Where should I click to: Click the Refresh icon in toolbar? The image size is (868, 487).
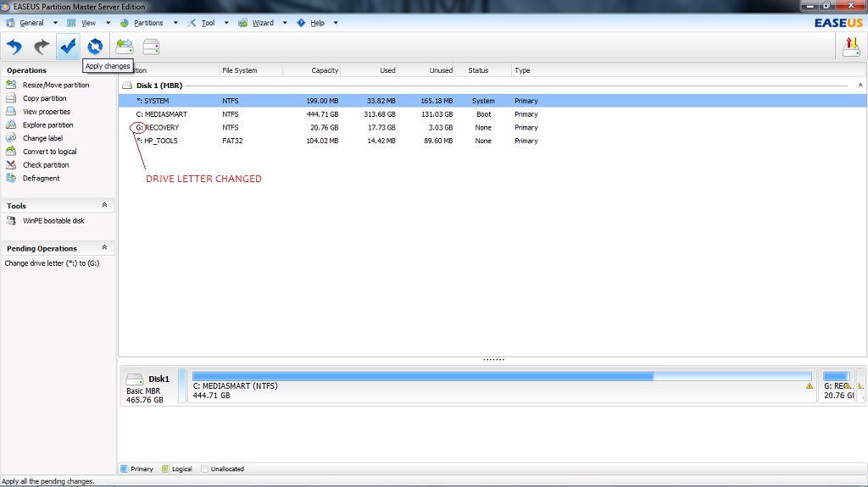95,47
